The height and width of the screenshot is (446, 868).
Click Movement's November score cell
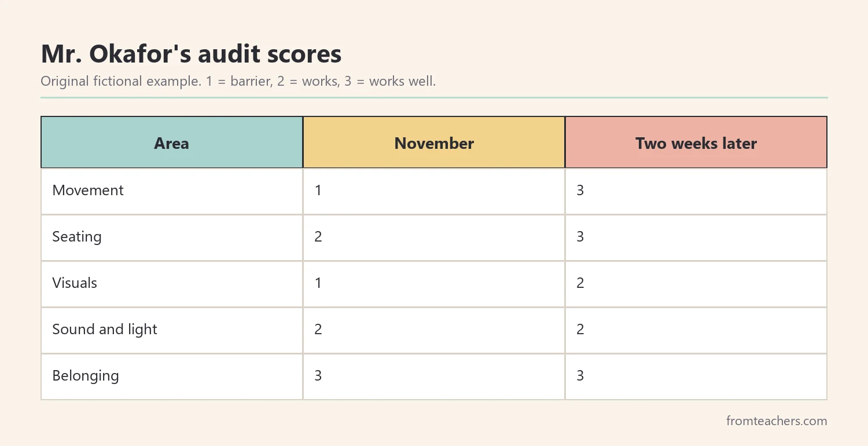(x=434, y=191)
